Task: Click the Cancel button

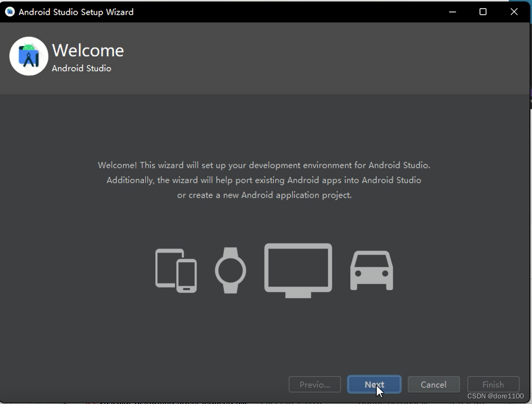Action: pos(434,384)
